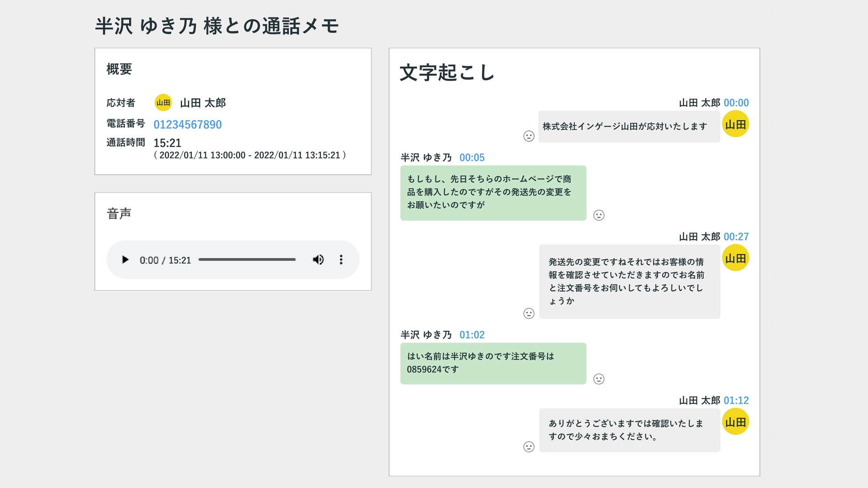Jump to timestamp 00:27 in transcript
Image resolution: width=868 pixels, height=488 pixels.
736,237
